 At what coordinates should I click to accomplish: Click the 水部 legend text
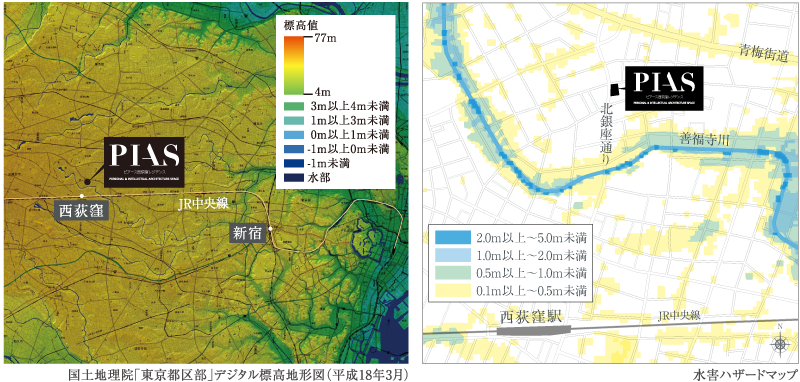click(319, 178)
